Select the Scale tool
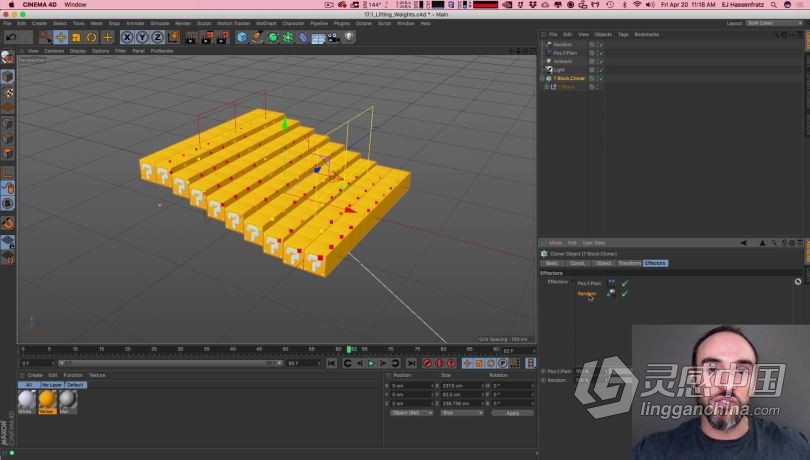Image resolution: width=810 pixels, height=460 pixels. pyautogui.click(x=76, y=37)
